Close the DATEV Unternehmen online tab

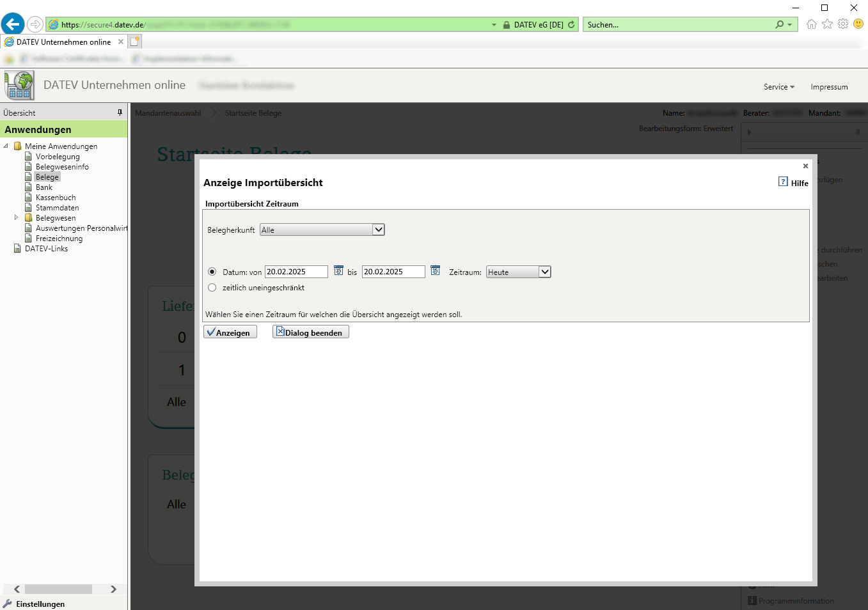[x=121, y=42]
